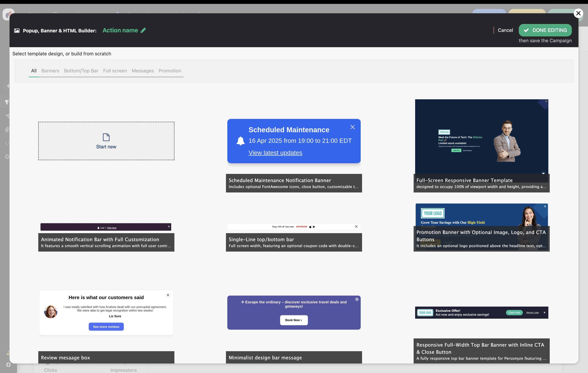588x373 pixels.
Task: Click the 'then save the Campaign' text
Action: click(x=545, y=41)
